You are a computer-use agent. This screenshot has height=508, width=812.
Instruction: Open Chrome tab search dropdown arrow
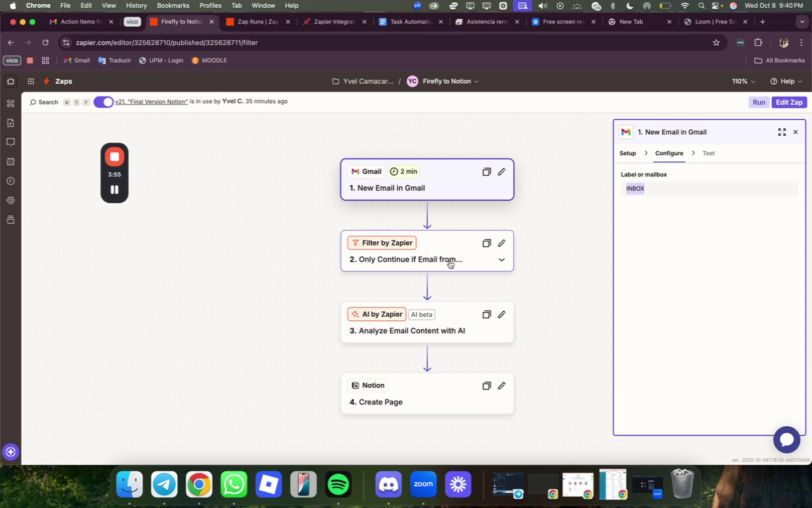pyautogui.click(x=802, y=22)
